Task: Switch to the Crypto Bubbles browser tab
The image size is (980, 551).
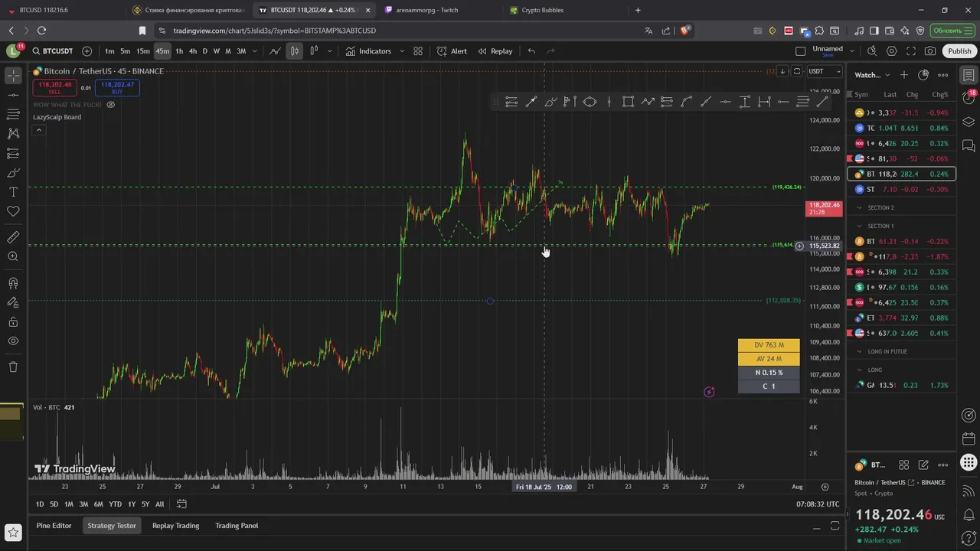Action: [x=563, y=10]
